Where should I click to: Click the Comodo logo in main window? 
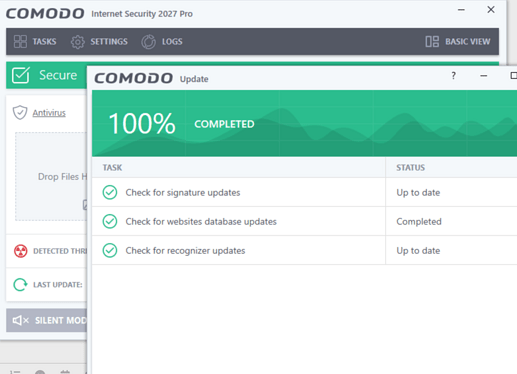(45, 13)
